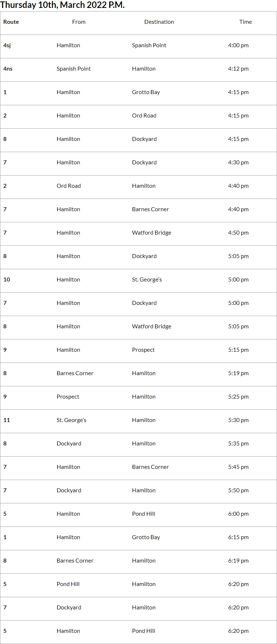Screen dimensions: 277x644
Task: Select the Ord Road destination cell
Action: pyautogui.click(x=144, y=116)
